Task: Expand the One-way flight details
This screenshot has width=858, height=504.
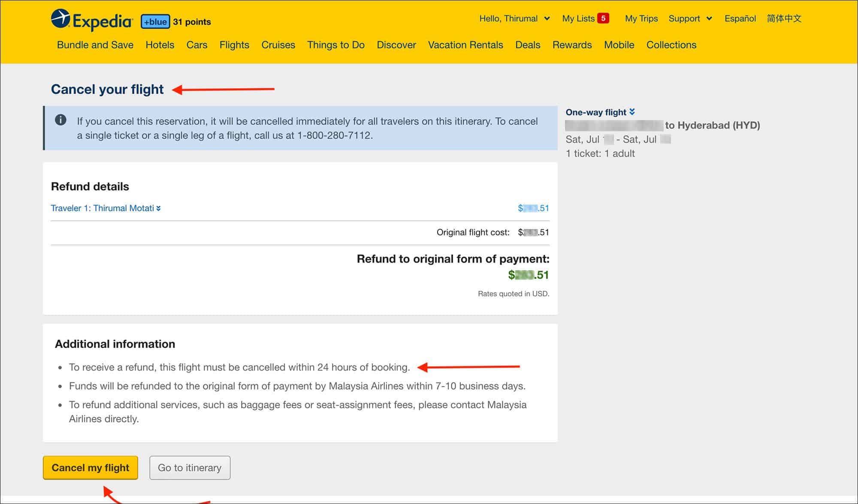Action: click(600, 112)
